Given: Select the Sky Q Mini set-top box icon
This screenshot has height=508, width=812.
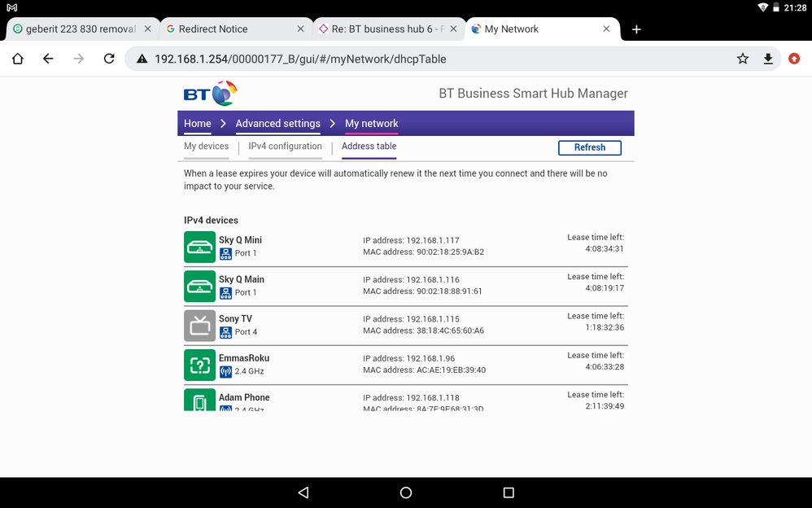Looking at the screenshot, I should click(x=199, y=247).
